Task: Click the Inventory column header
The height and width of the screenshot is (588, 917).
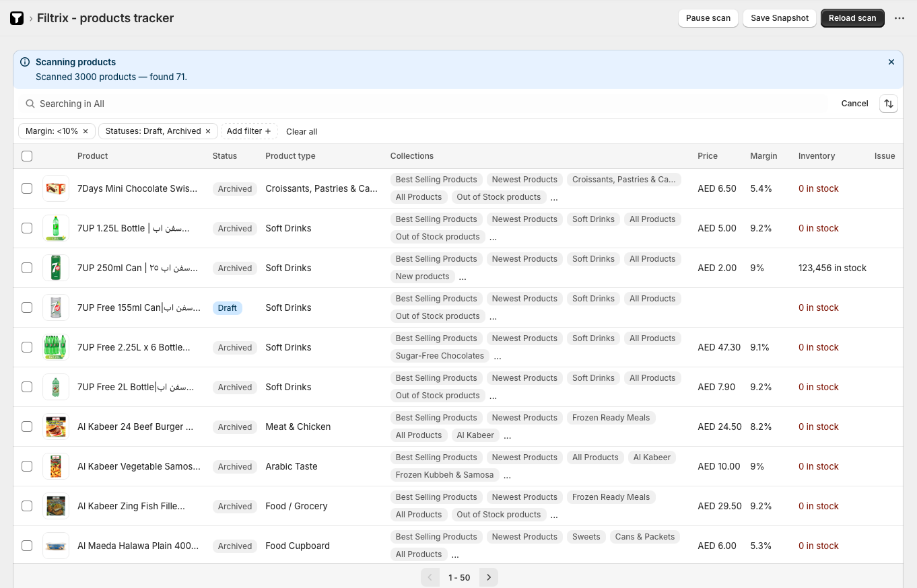Action: pos(817,156)
